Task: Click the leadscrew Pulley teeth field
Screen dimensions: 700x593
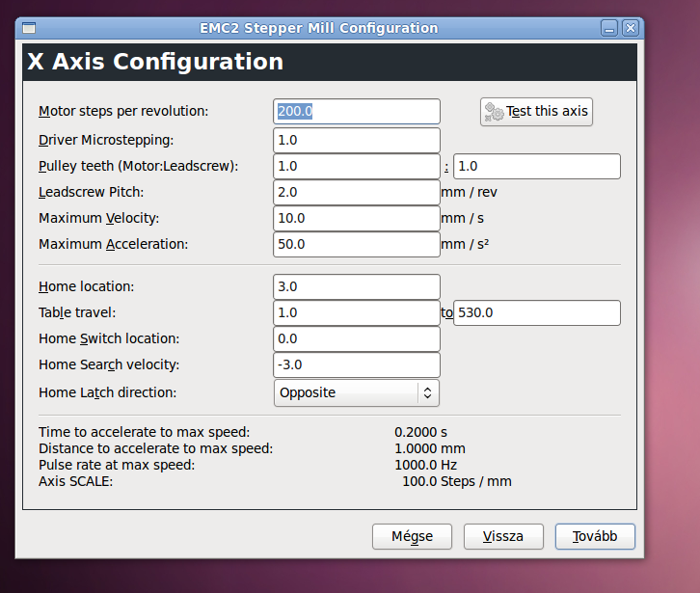Action: pyautogui.click(x=536, y=166)
